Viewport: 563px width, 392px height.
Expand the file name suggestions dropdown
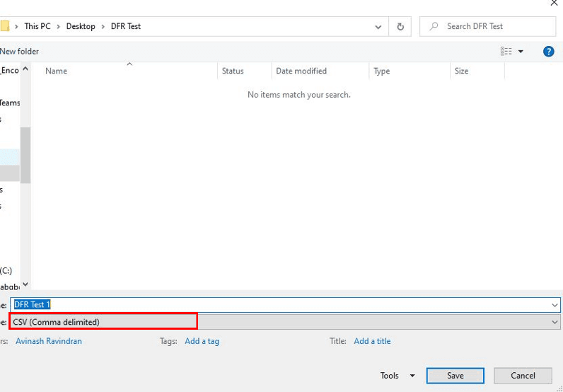point(554,305)
